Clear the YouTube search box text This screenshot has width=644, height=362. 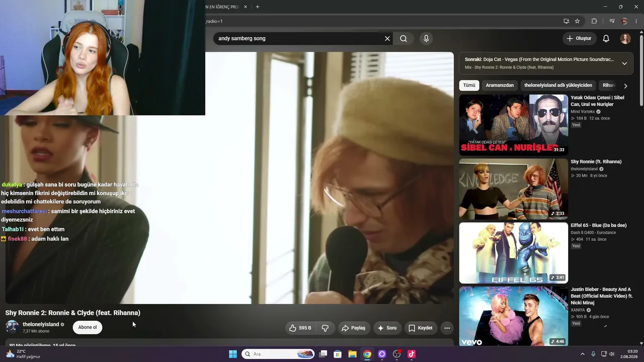point(387,39)
